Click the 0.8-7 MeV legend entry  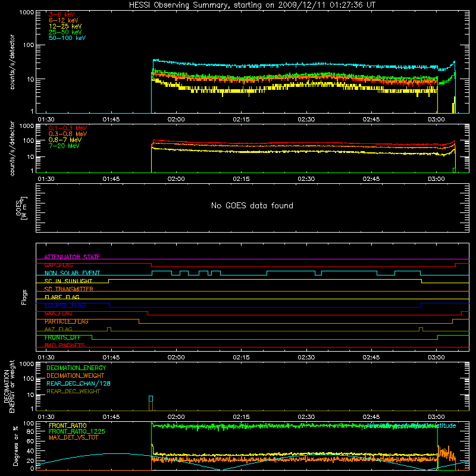point(65,140)
